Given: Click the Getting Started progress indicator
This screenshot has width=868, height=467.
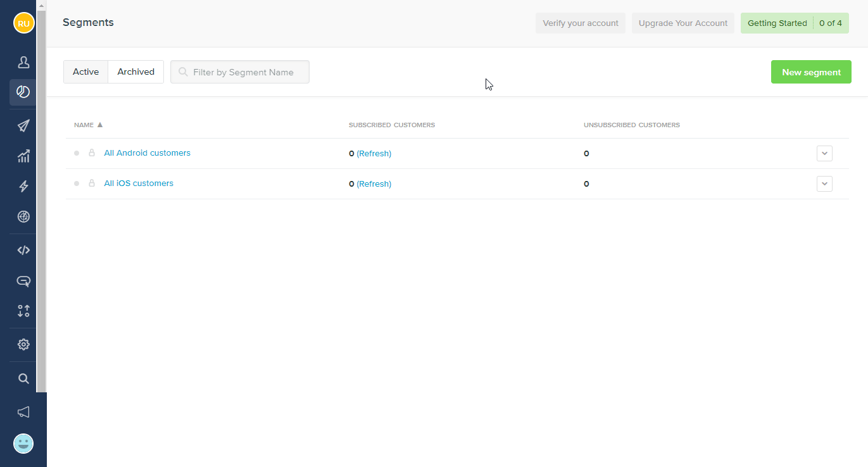Looking at the screenshot, I should click(x=795, y=23).
